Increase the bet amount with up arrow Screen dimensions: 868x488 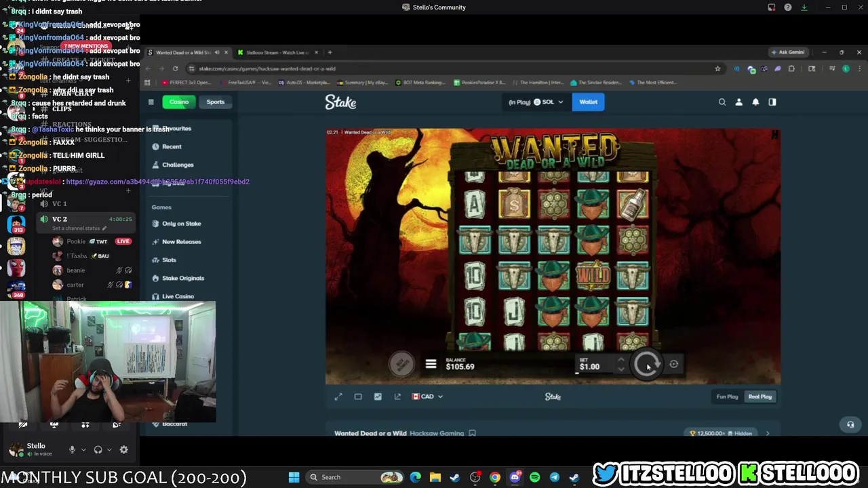[620, 360]
